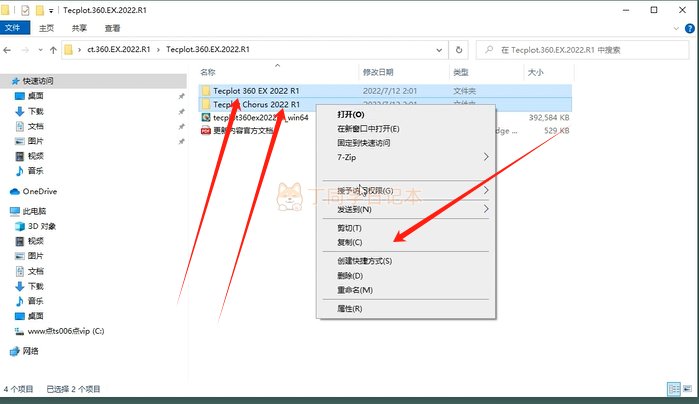Click the PDF icon of 更新内容官方文档

pos(206,131)
